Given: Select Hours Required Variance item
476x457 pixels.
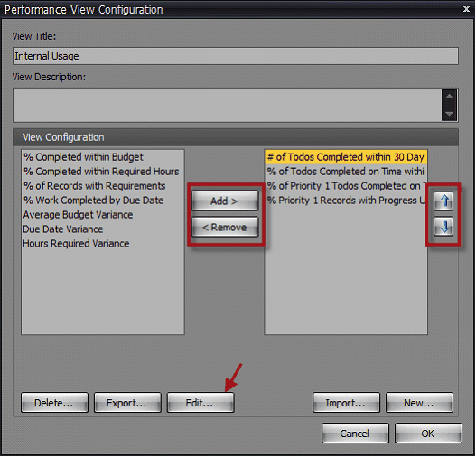Looking at the screenshot, I should (x=76, y=244).
